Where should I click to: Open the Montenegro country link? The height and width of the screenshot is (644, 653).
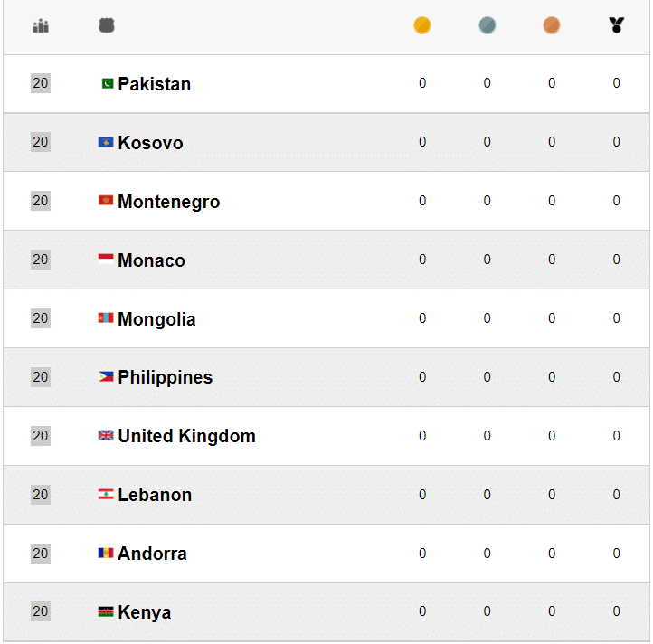168,202
